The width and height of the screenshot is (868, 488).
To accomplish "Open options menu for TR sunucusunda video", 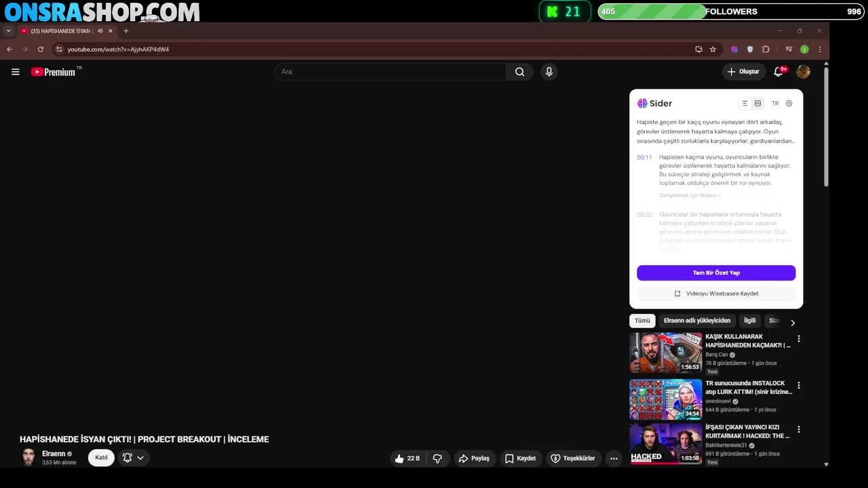I will tap(798, 386).
